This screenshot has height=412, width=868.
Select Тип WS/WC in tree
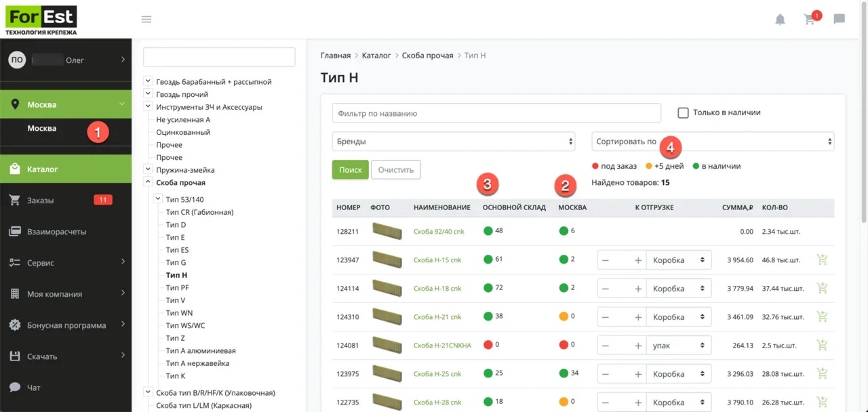pos(185,325)
